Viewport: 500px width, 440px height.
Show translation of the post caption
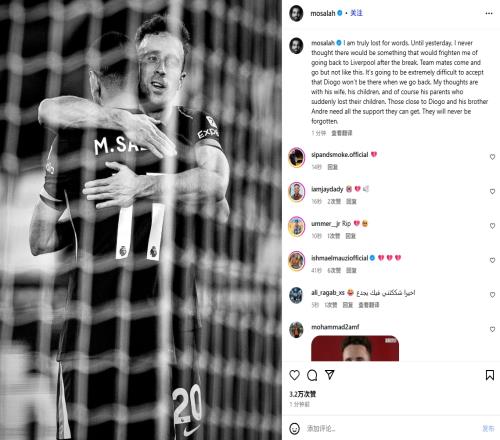click(341, 133)
